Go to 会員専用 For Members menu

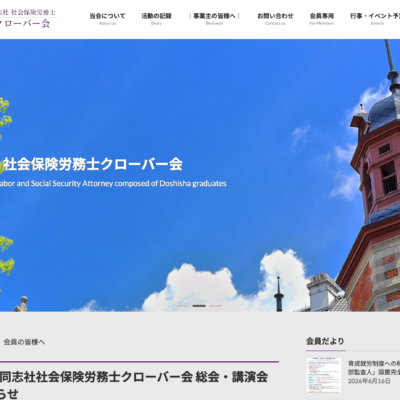point(322,19)
